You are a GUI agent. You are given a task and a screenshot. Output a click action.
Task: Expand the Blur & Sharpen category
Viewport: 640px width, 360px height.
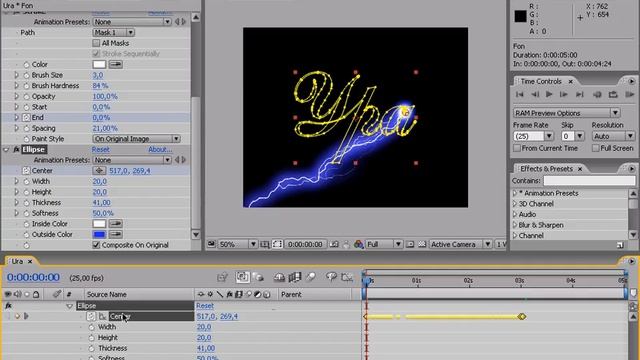515,225
